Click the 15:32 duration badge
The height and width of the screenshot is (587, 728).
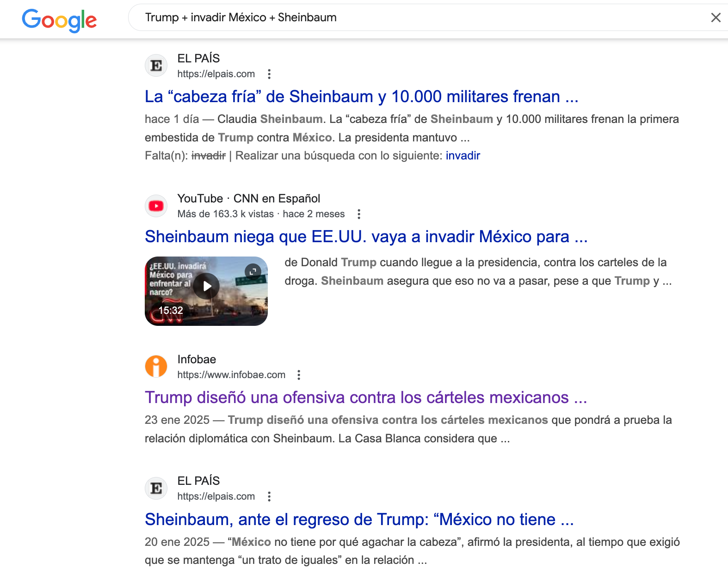[x=171, y=311]
